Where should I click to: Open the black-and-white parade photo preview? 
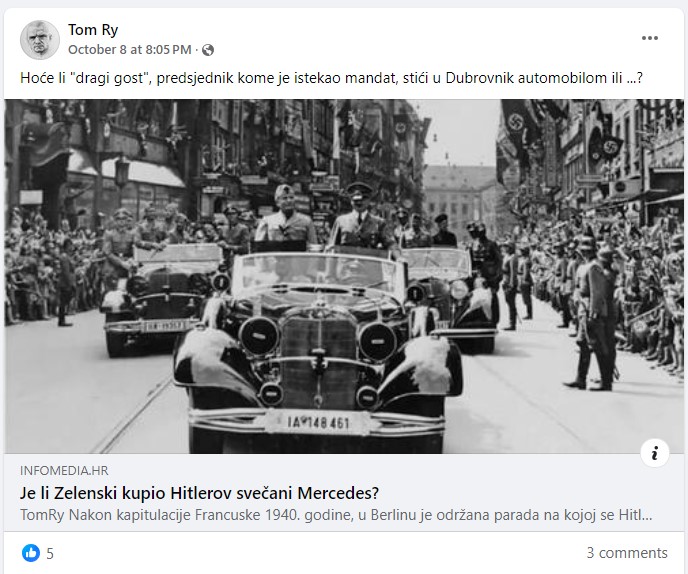pyautogui.click(x=344, y=276)
